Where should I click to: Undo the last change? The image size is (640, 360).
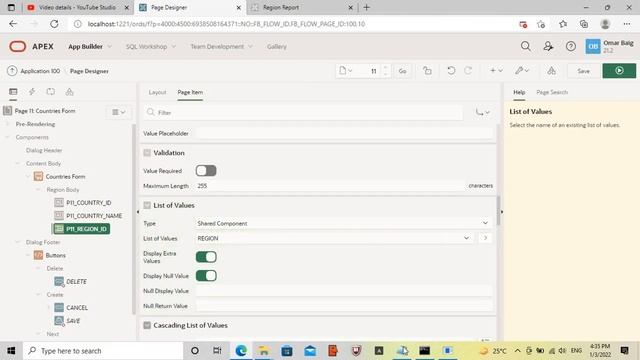tap(451, 71)
